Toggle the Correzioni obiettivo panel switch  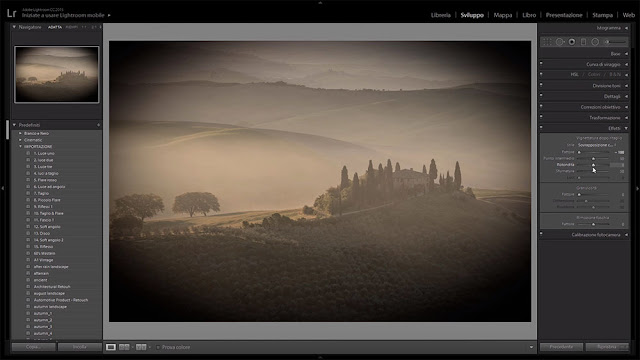[541, 106]
